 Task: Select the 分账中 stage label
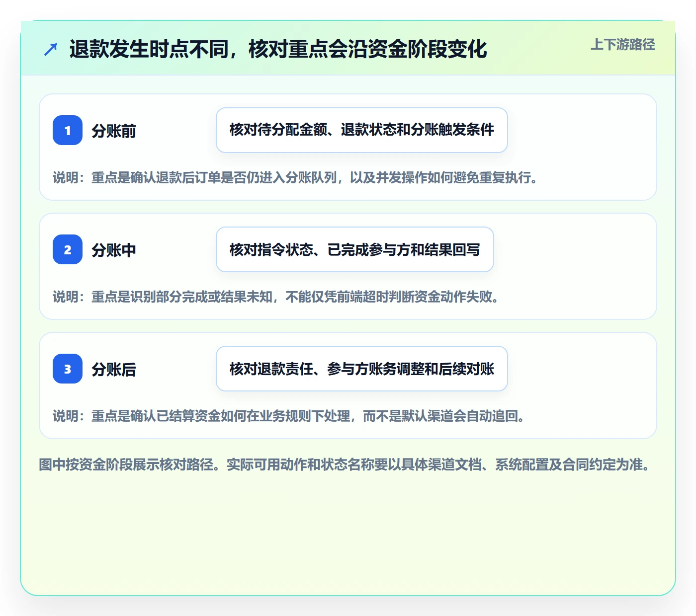[114, 250]
